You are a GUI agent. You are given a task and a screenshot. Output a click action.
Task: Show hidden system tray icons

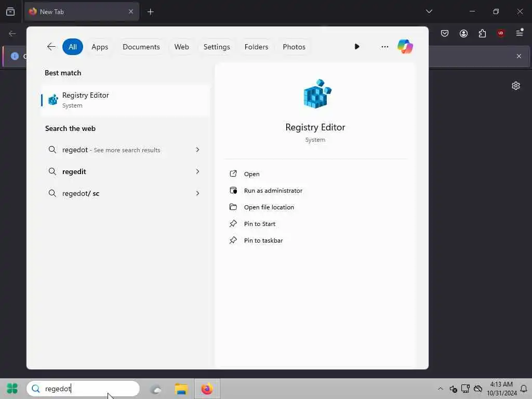tap(440, 389)
